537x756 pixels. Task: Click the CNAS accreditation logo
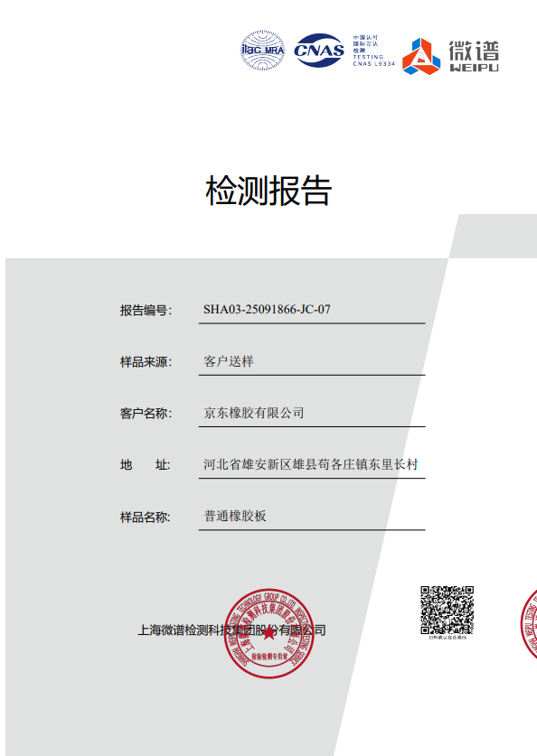[x=319, y=51]
